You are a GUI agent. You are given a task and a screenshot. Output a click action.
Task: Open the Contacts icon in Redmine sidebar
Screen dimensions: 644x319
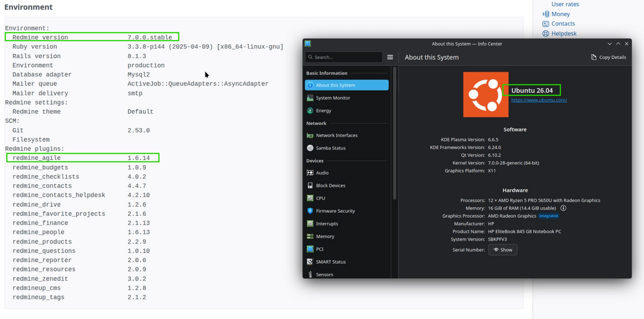[546, 24]
